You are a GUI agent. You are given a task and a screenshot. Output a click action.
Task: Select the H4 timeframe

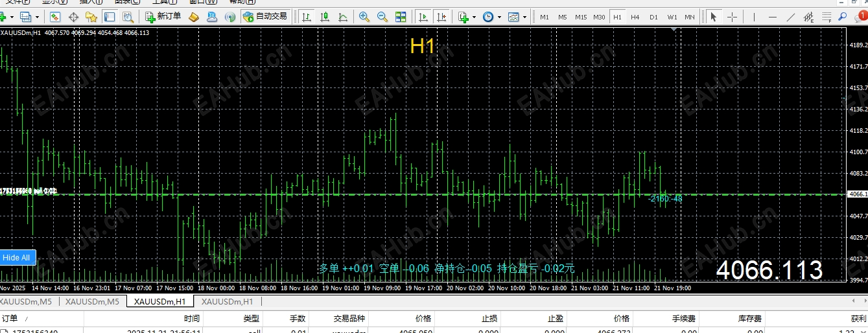pyautogui.click(x=635, y=16)
